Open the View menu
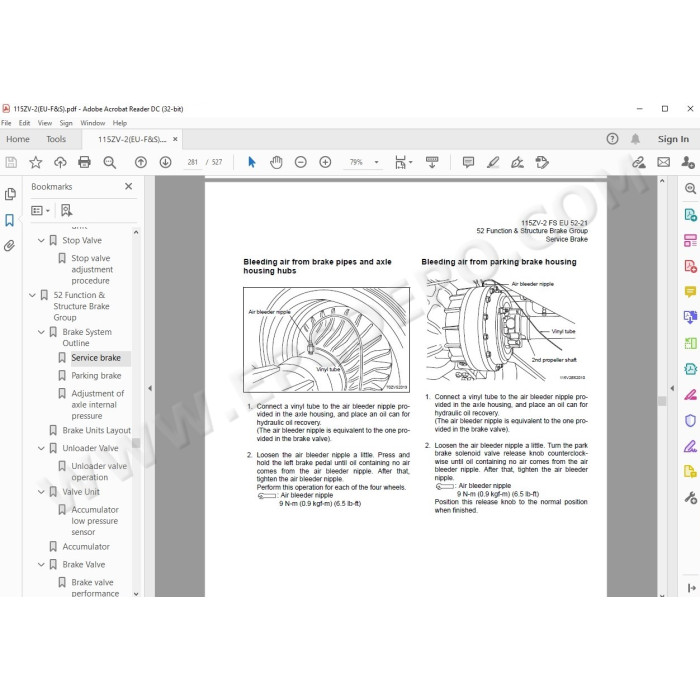 45,123
